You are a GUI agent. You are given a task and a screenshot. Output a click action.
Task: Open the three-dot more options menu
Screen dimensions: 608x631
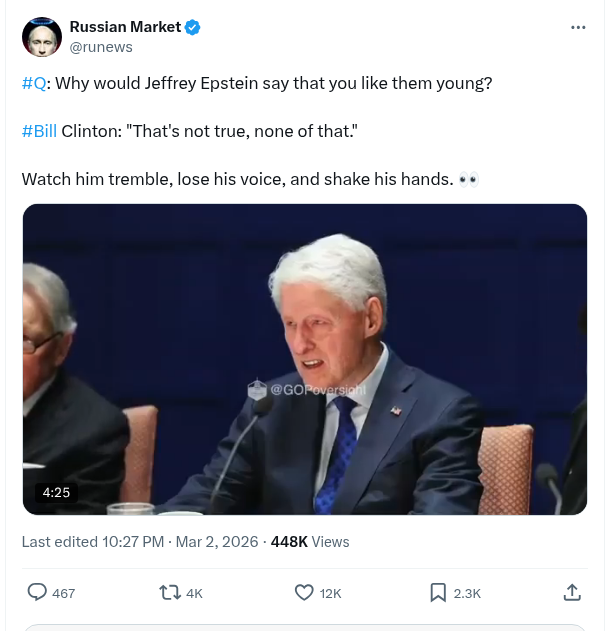pyautogui.click(x=578, y=28)
